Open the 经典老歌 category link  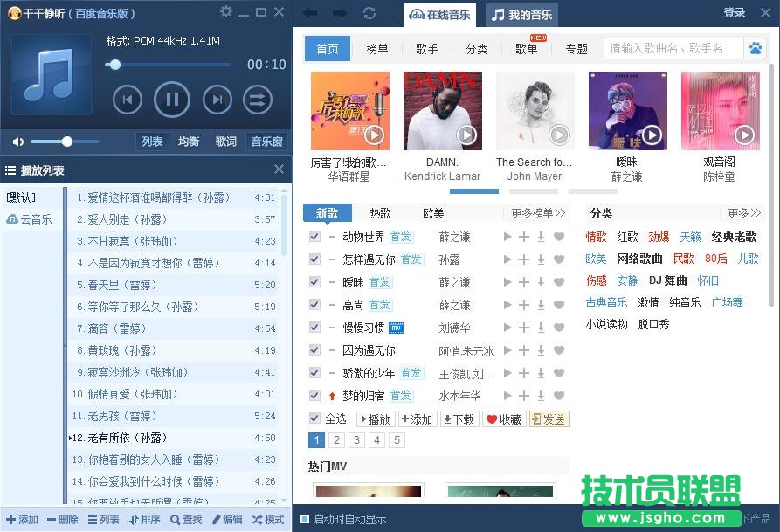point(734,237)
